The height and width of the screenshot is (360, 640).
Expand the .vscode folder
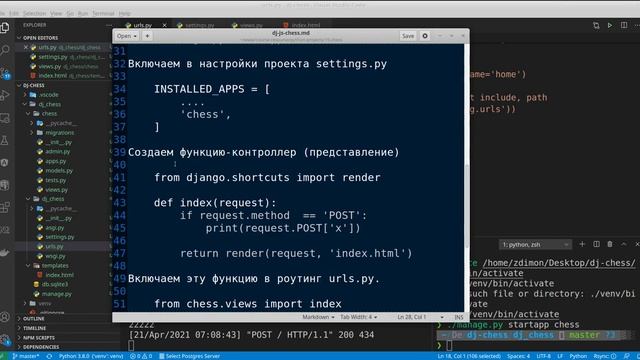[x=49, y=95]
